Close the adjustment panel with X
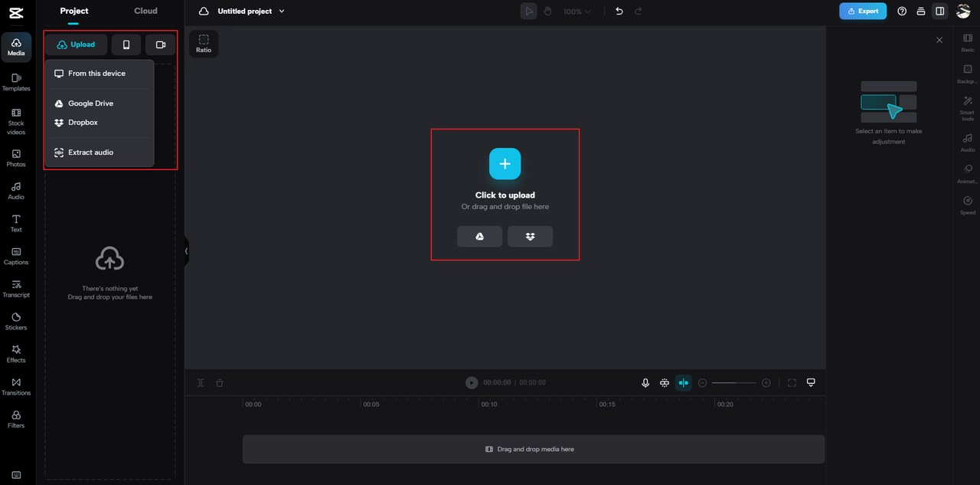 pos(939,40)
